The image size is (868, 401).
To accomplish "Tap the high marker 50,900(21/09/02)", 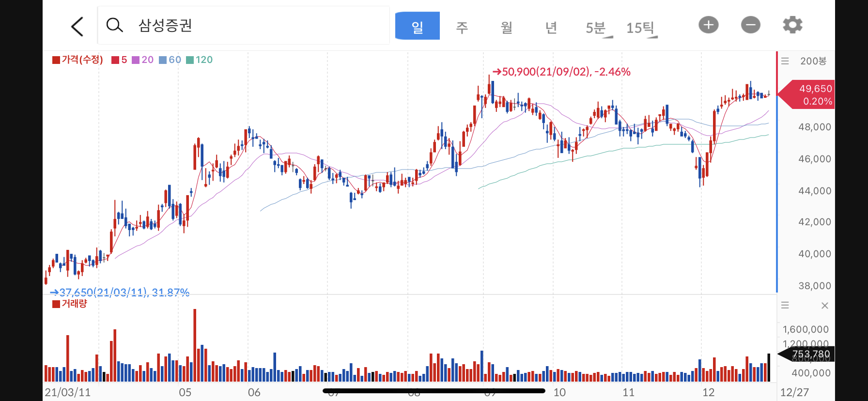I will pos(561,72).
